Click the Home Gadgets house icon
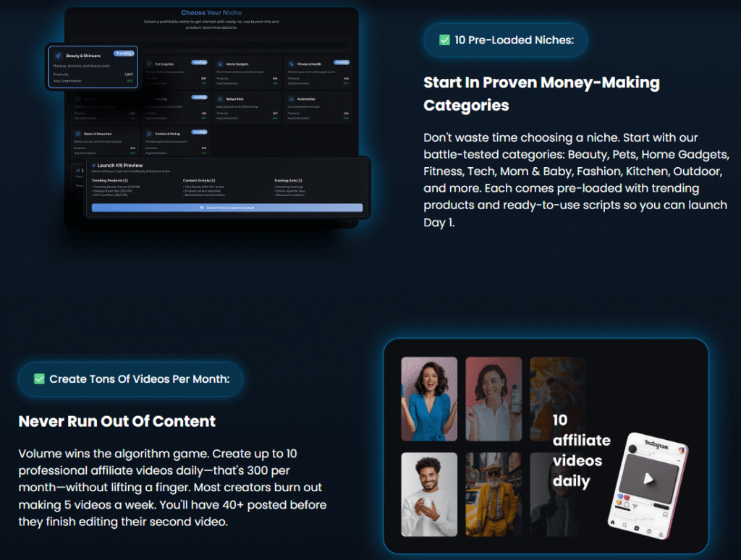 (x=220, y=64)
